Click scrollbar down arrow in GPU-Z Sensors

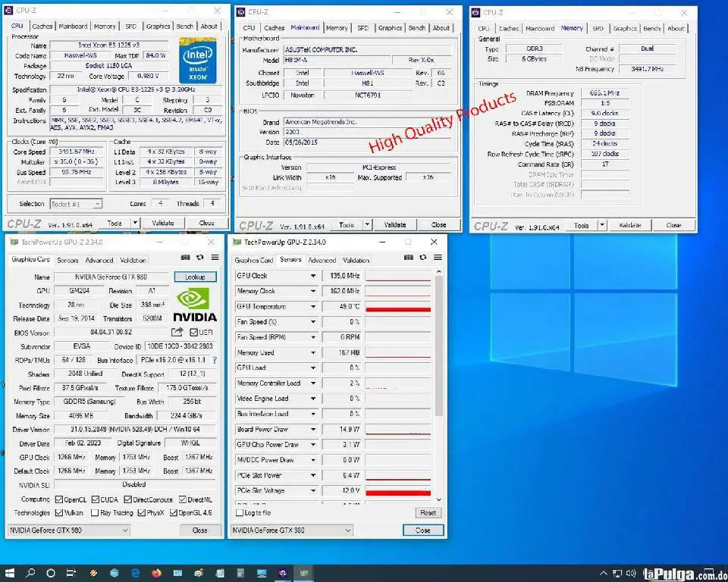point(439,500)
